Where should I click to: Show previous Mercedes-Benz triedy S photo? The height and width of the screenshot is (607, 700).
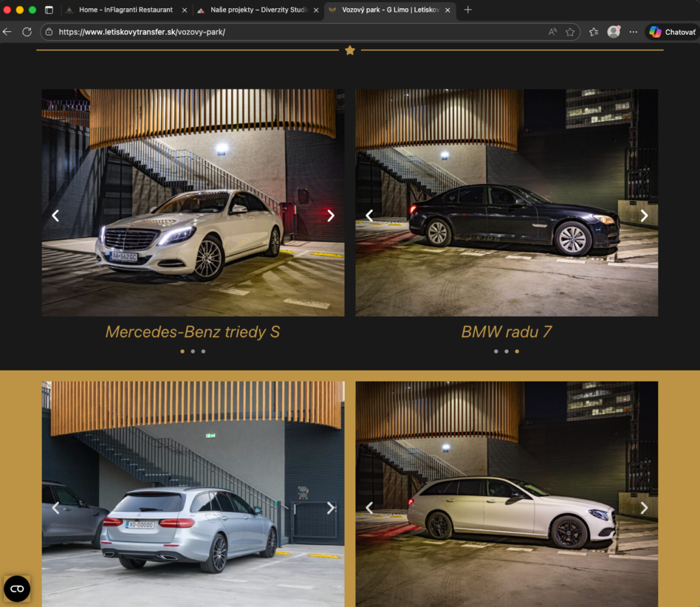point(55,215)
